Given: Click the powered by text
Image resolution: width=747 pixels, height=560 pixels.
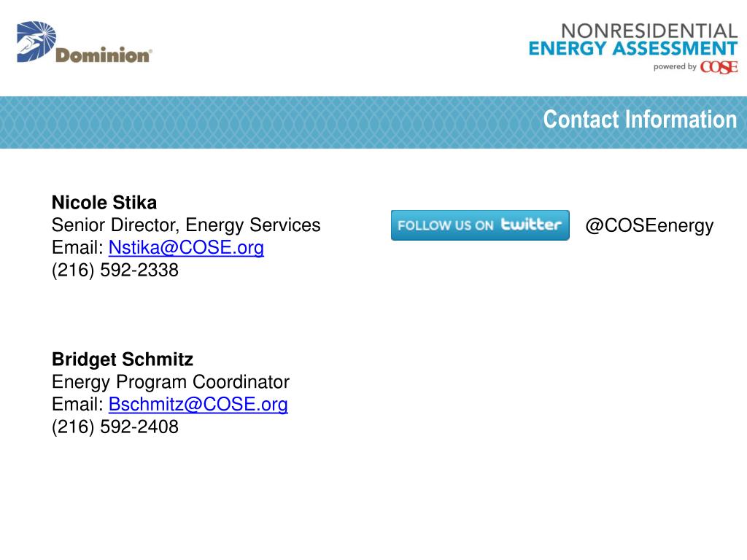Looking at the screenshot, I should (x=675, y=66).
